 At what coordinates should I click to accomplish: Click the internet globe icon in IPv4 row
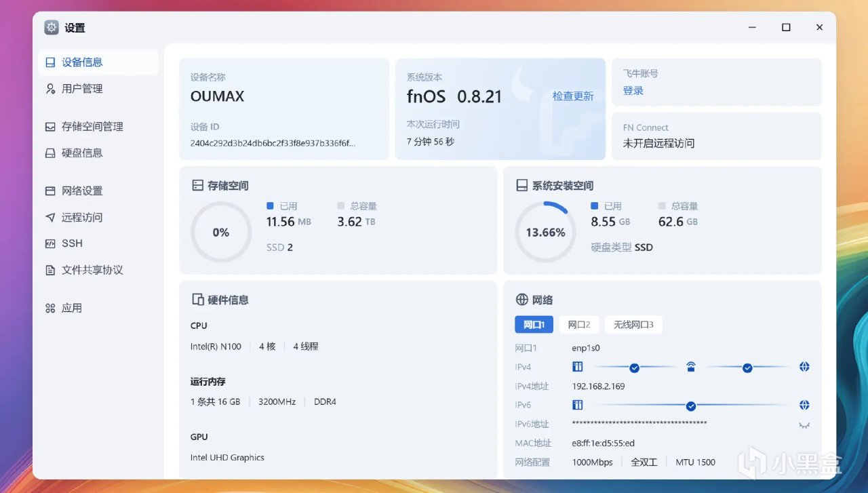(804, 367)
